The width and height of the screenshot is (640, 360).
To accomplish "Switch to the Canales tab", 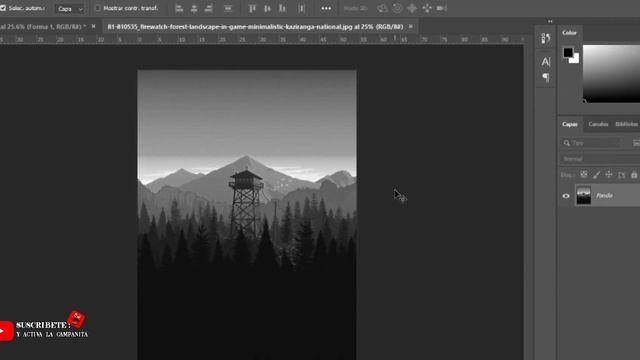I will tap(598, 124).
